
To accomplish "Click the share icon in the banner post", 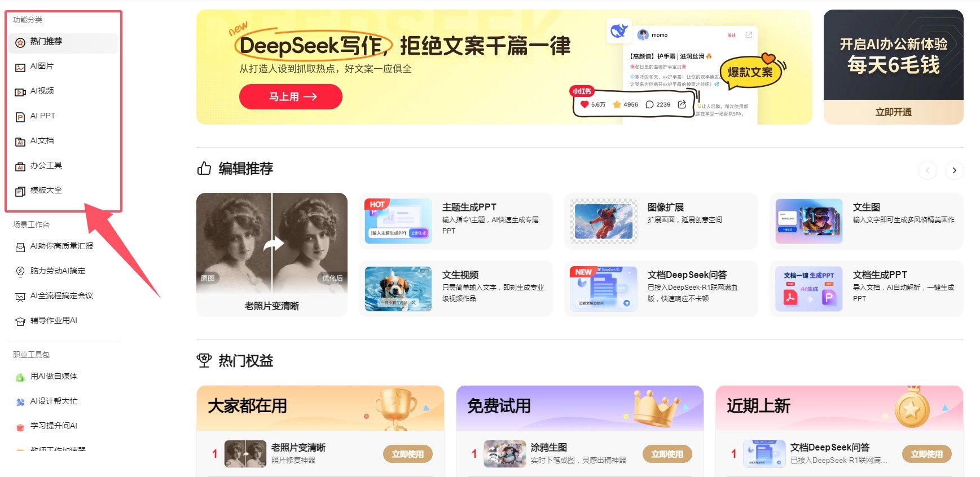I will pyautogui.click(x=682, y=104).
